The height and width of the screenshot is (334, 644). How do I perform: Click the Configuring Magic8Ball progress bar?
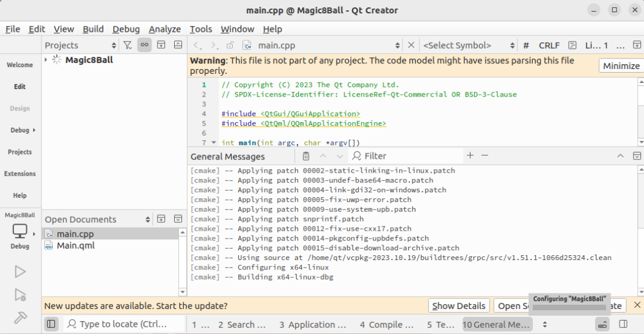569,307
